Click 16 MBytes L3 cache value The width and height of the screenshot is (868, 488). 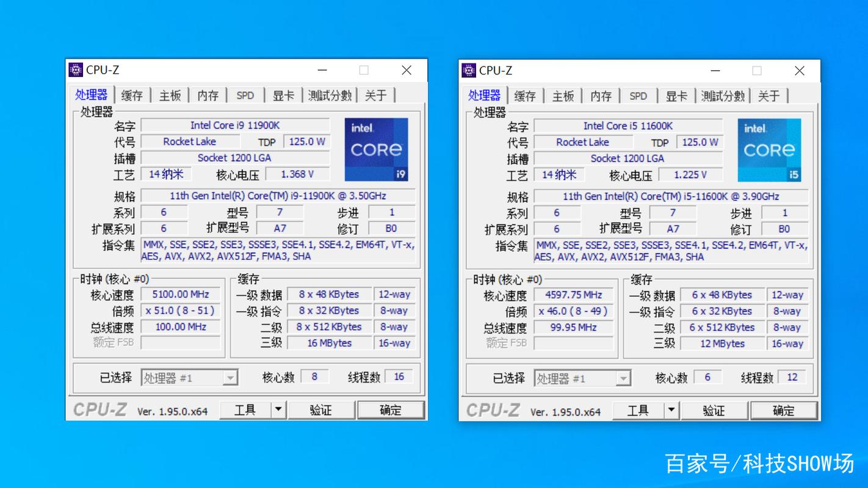[330, 343]
